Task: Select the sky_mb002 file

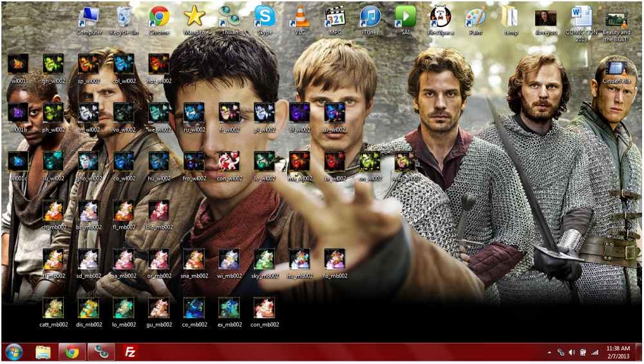Action: point(265,263)
